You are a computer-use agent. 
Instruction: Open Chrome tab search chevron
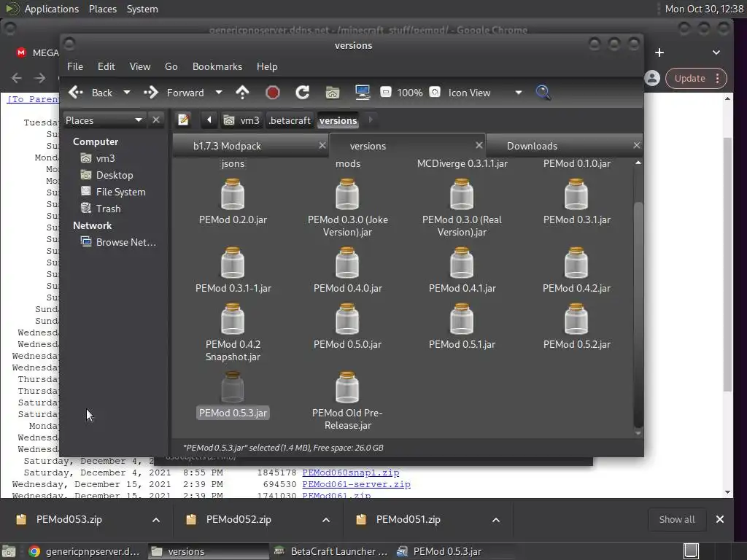click(x=716, y=52)
